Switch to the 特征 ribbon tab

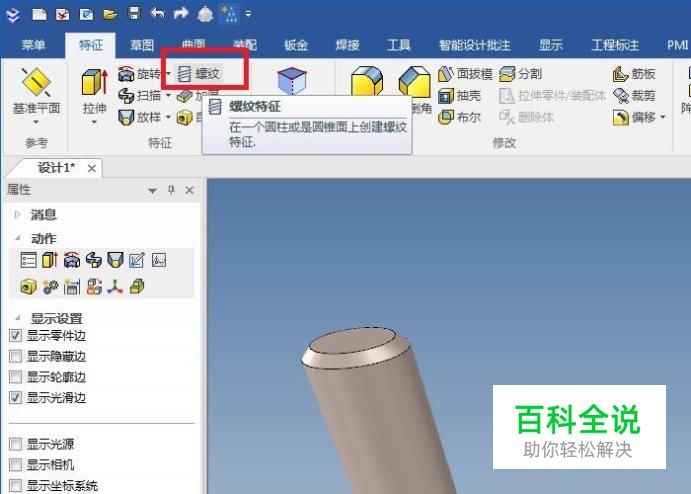(x=91, y=45)
